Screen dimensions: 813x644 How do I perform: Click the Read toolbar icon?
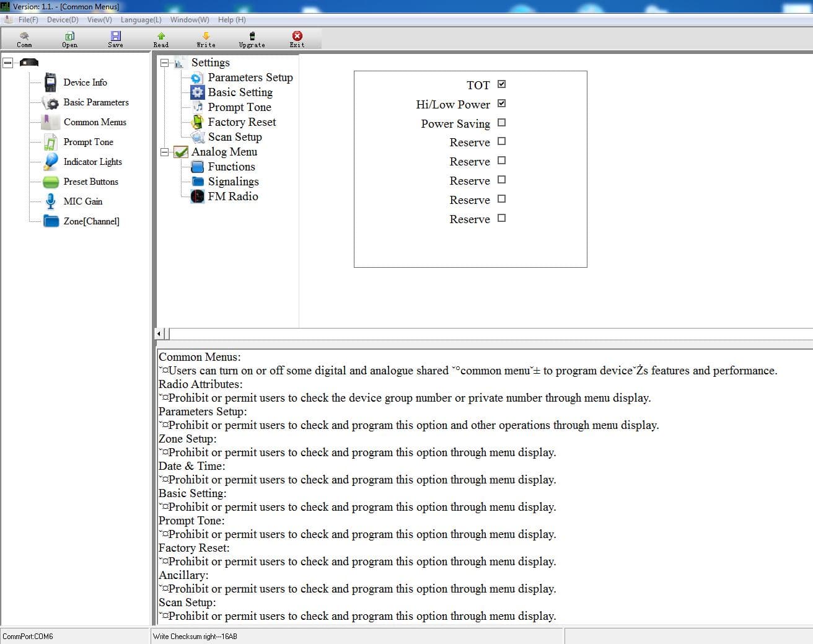[161, 36]
